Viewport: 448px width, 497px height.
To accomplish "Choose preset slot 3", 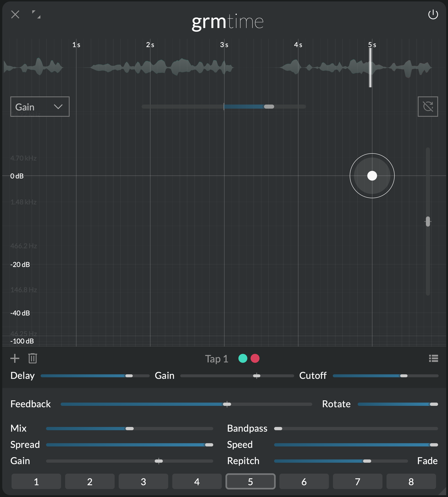I will (x=143, y=482).
